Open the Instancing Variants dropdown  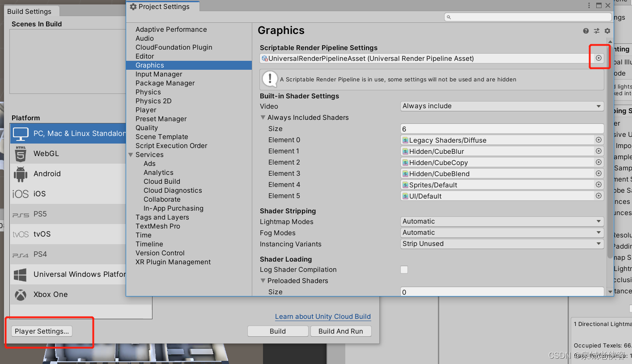(501, 244)
